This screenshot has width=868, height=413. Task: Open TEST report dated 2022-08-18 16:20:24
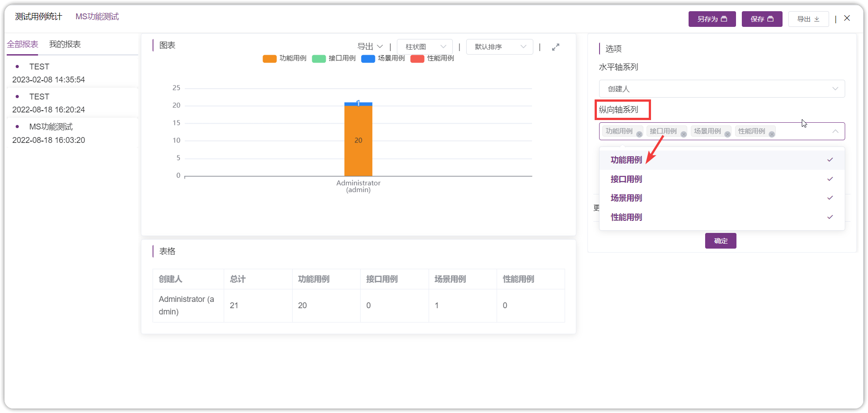pos(72,103)
